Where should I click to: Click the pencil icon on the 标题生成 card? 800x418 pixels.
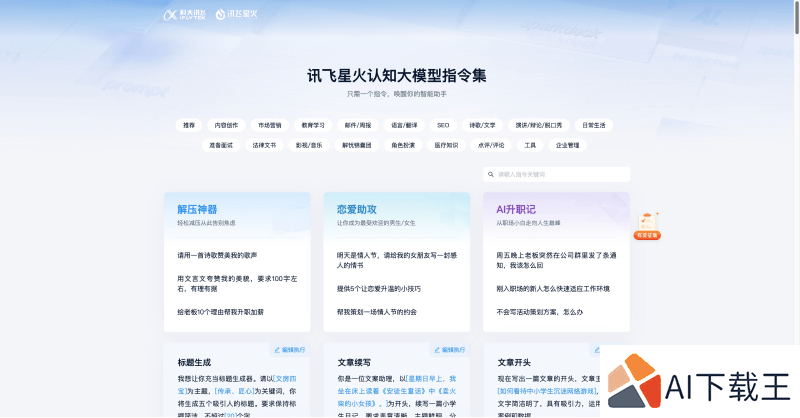pos(277,350)
